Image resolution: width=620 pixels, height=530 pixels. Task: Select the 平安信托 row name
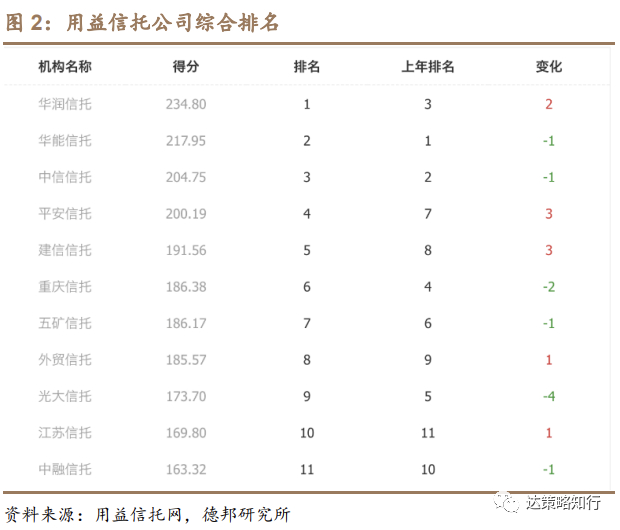tap(65, 214)
